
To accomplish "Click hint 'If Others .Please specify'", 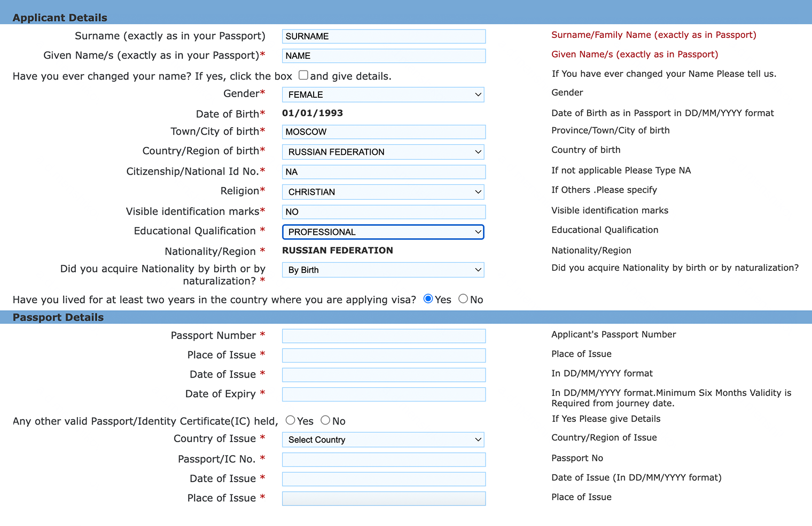I will (604, 190).
